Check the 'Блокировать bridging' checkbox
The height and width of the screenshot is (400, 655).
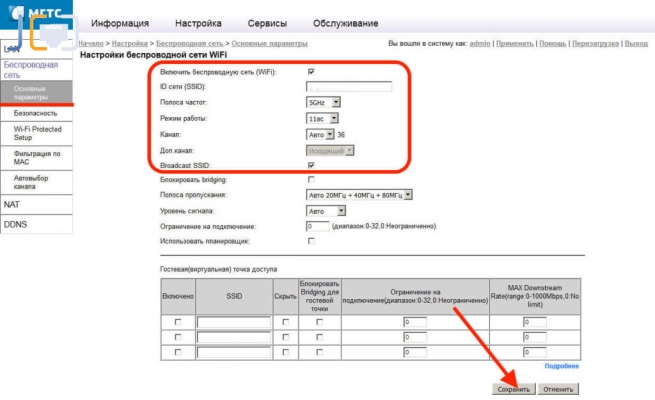312,179
